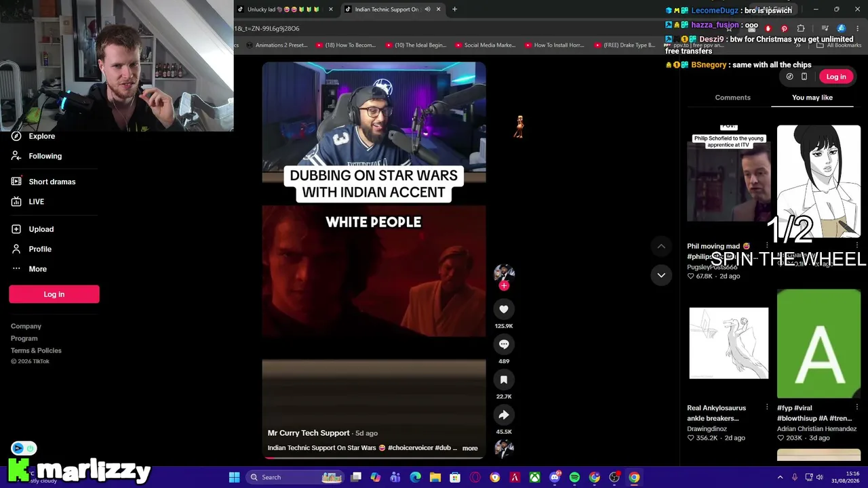Mute the Indian Technic Support tab audio

(x=427, y=9)
